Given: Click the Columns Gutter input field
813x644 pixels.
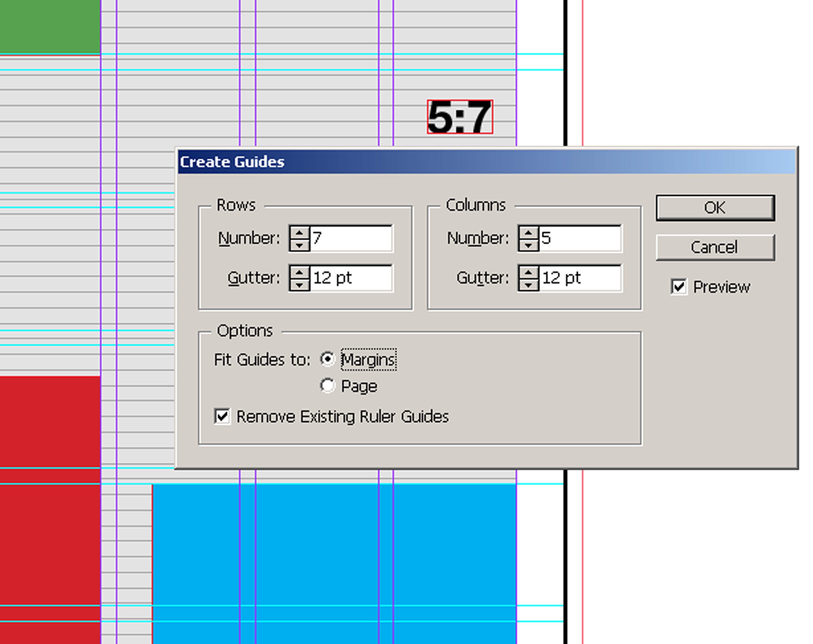Looking at the screenshot, I should [x=580, y=278].
